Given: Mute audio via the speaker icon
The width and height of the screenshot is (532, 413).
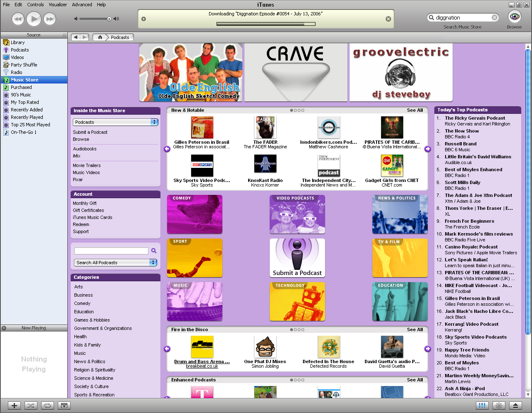Looking at the screenshot, I should coord(76,19).
